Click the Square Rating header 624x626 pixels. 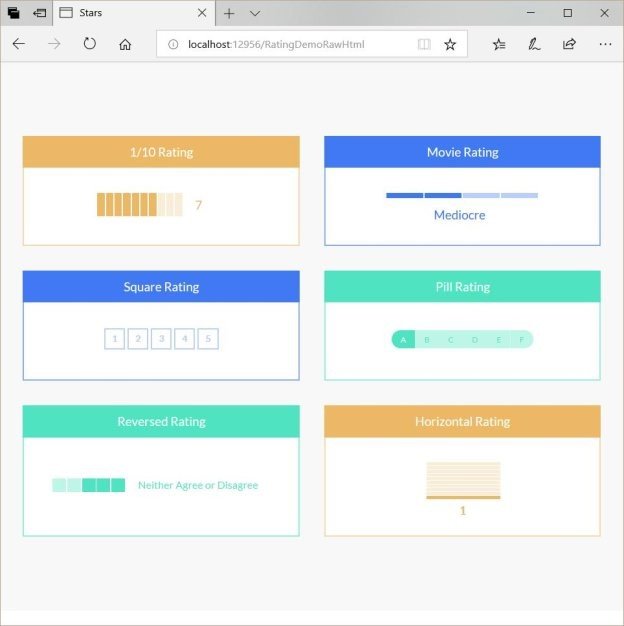click(x=161, y=286)
